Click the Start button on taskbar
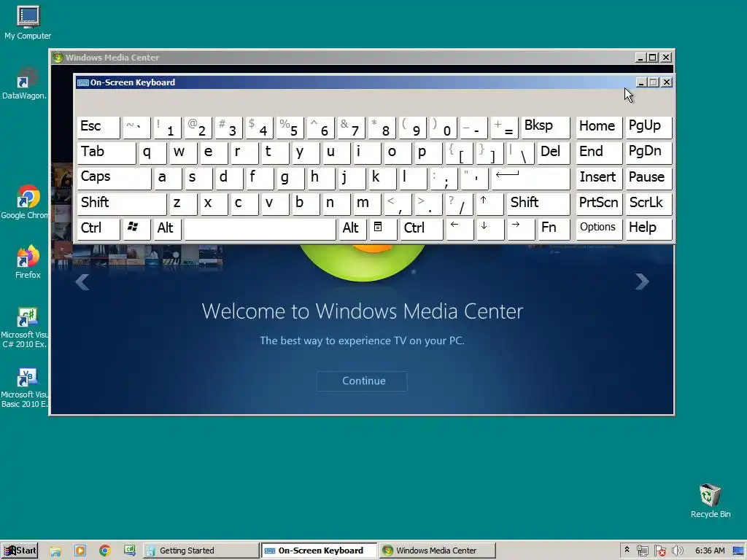747x560 pixels. pos(20,551)
